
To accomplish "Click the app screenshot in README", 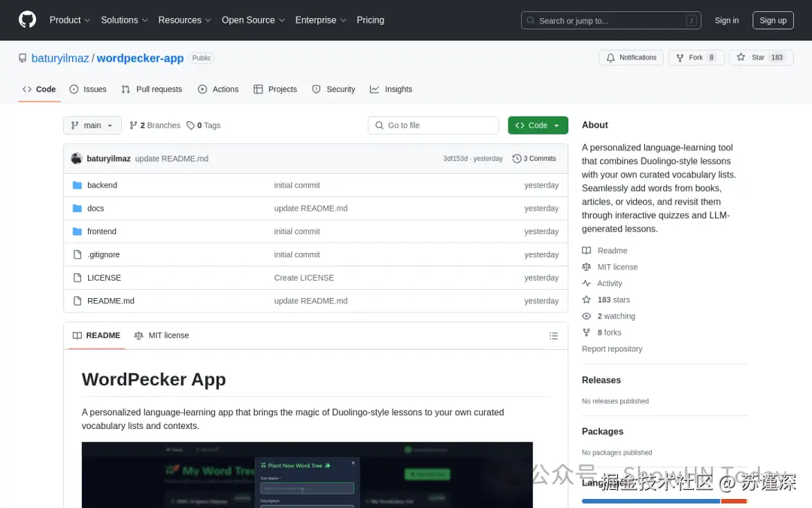I will (x=307, y=475).
